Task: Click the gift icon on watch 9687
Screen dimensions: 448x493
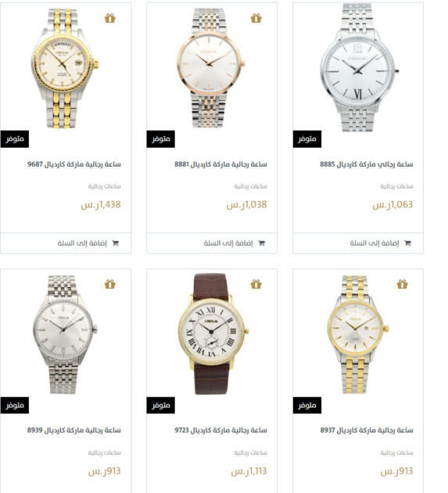Action: tap(110, 18)
